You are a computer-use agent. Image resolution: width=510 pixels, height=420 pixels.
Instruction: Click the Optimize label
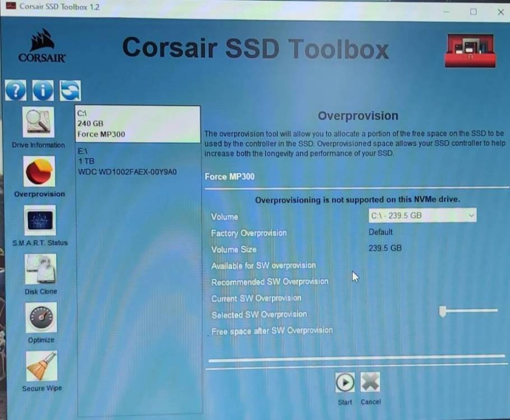click(41, 340)
